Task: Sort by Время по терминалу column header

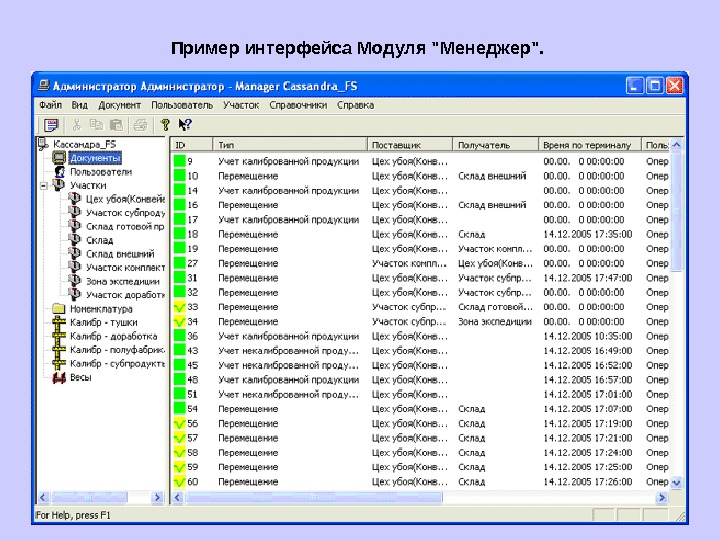Action: (x=590, y=145)
